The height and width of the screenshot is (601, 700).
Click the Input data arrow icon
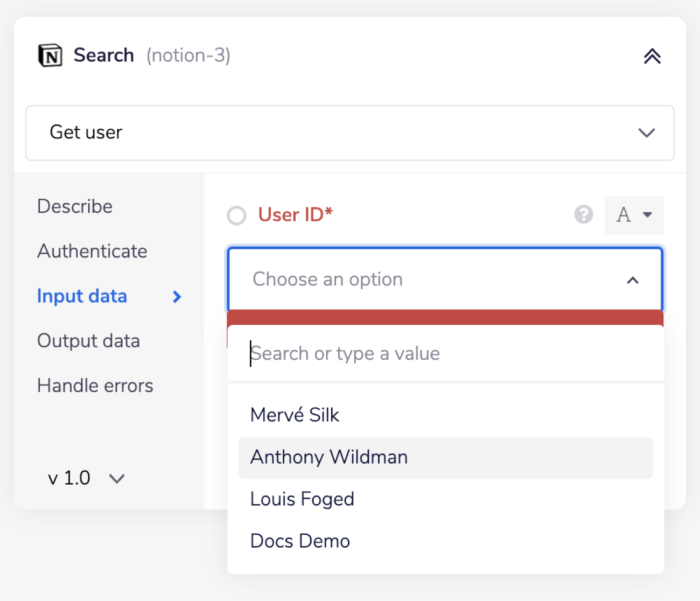pyautogui.click(x=176, y=297)
